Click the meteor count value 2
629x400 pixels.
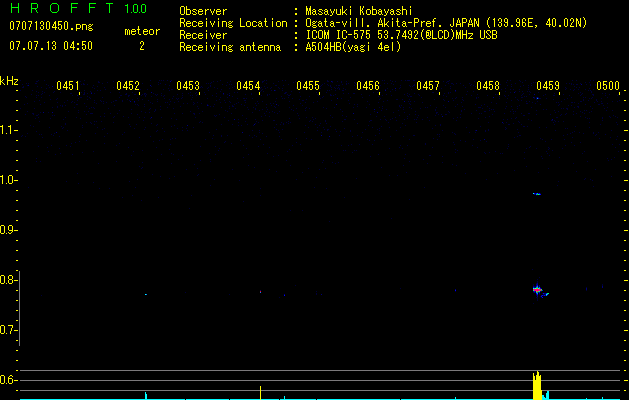click(x=142, y=46)
